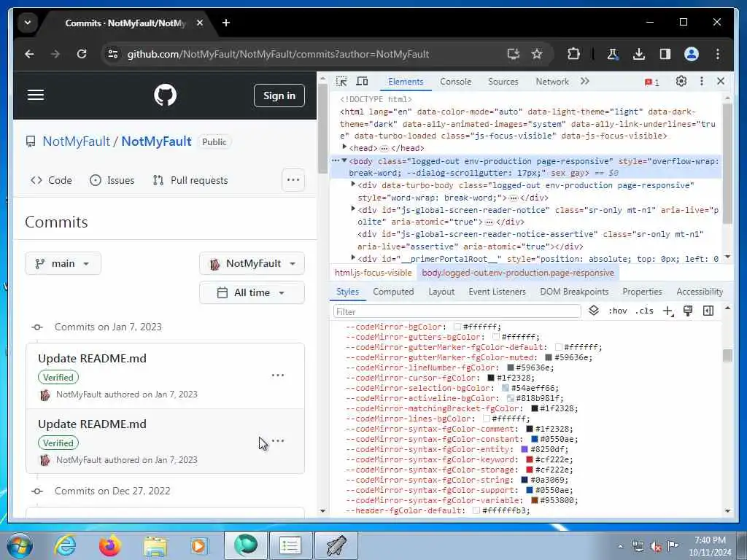This screenshot has width=747, height=560.
Task: Click the inspect element picker icon
Action: point(341,82)
